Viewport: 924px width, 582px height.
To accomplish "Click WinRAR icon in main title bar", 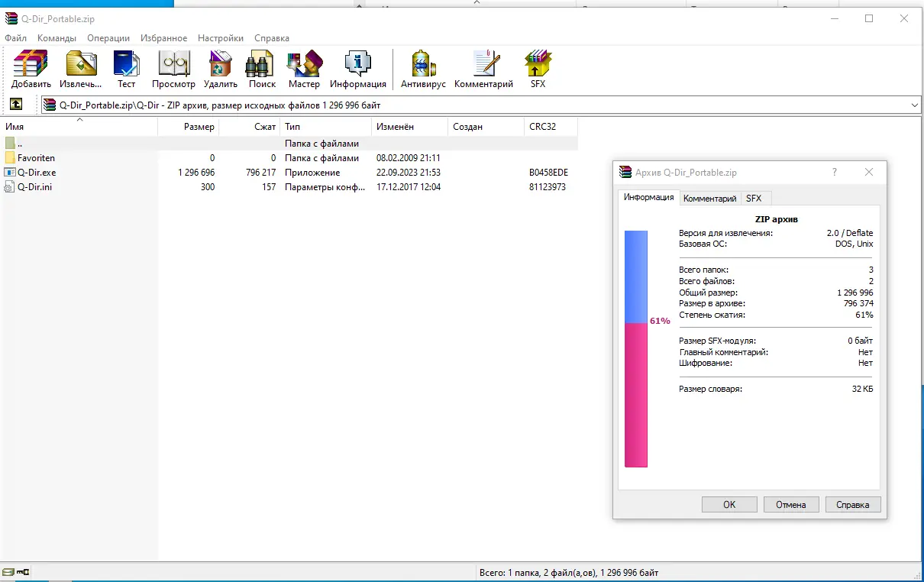I will click(11, 18).
